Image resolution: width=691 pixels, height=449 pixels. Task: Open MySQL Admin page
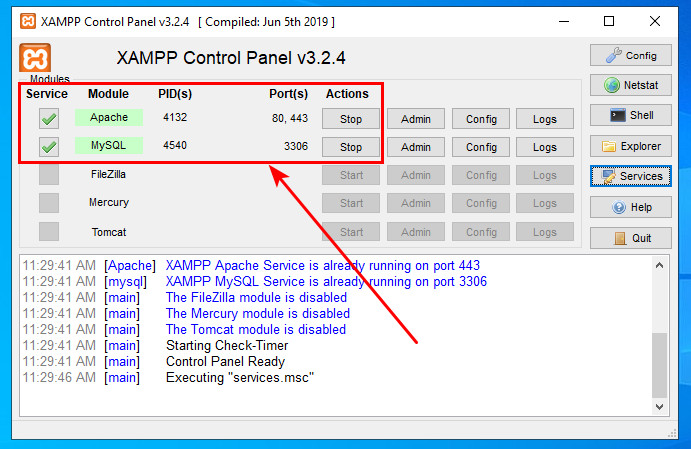click(416, 147)
